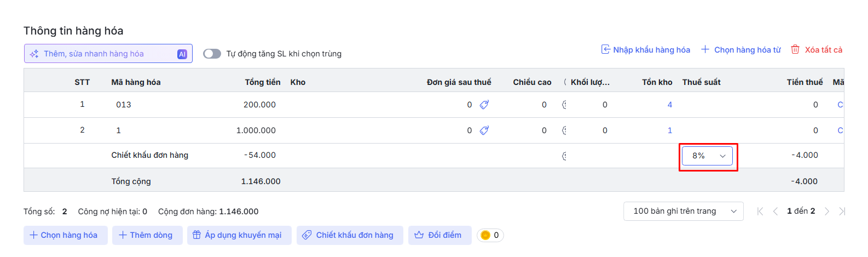Click Áp dụng khuyến mại button
This screenshot has height=257, width=868.
coord(239,235)
